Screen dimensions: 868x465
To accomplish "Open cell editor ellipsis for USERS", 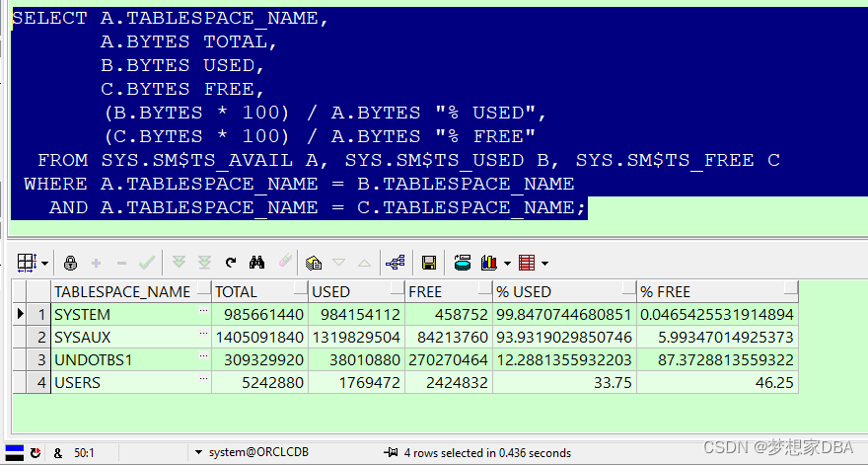I will [203, 379].
